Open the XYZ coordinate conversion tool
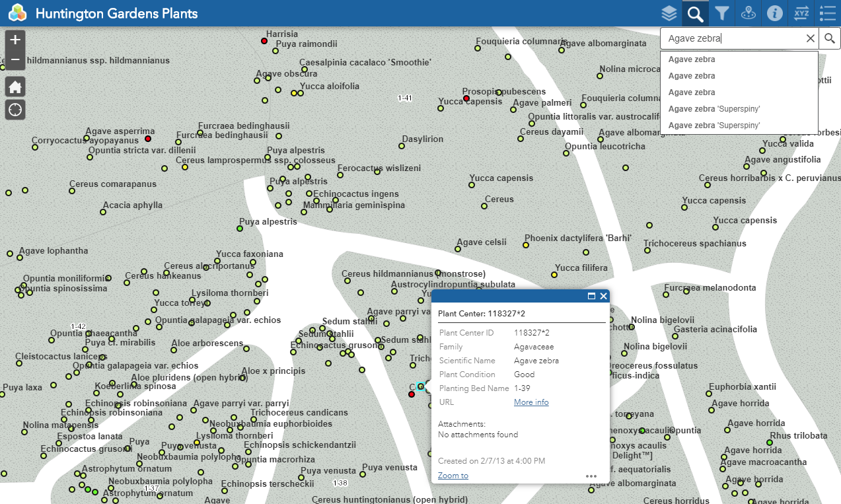Screen dimensions: 841x504 (801, 13)
